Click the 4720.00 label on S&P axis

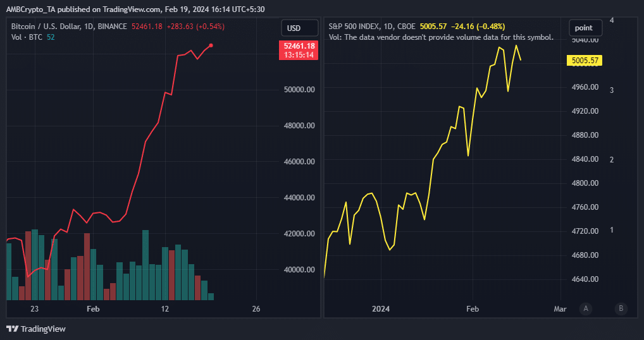tap(585, 231)
